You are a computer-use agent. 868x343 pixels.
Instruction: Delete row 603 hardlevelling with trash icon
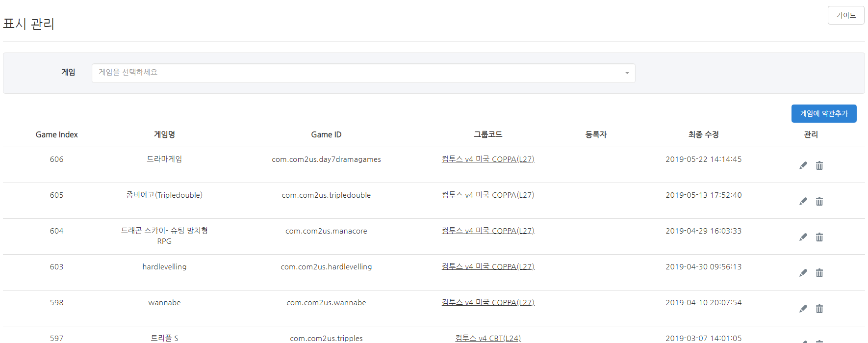[819, 273]
